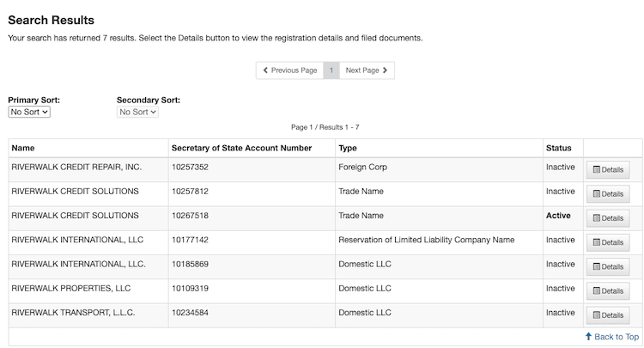Select name RIVERWALK PROPERTIES, LLC
644x348 pixels.
tap(71, 289)
